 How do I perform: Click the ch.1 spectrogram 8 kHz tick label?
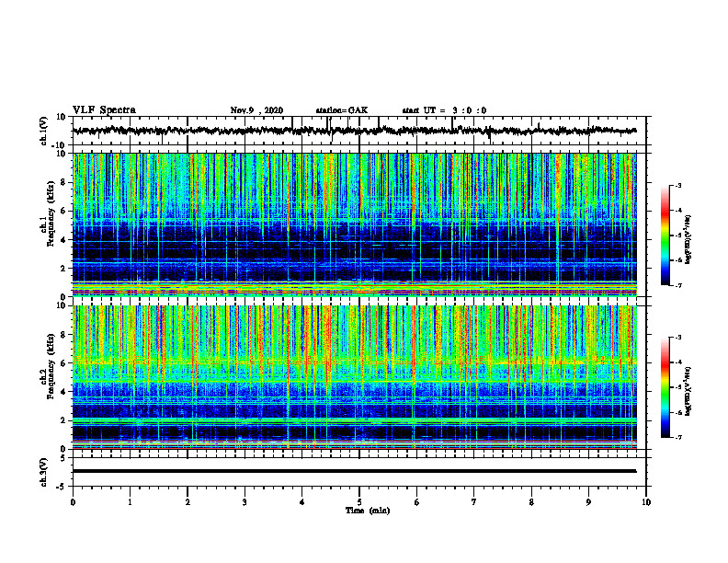click(x=64, y=182)
